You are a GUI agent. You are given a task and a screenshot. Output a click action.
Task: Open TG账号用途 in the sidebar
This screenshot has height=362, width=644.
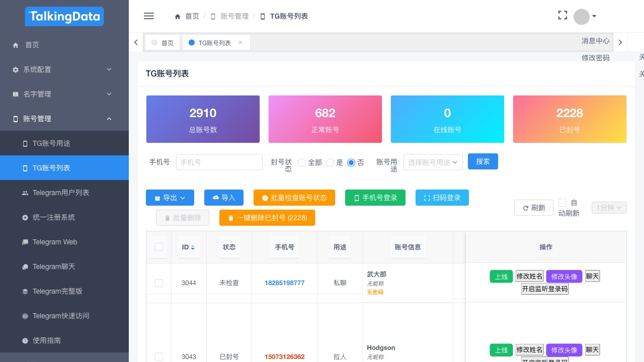point(51,143)
